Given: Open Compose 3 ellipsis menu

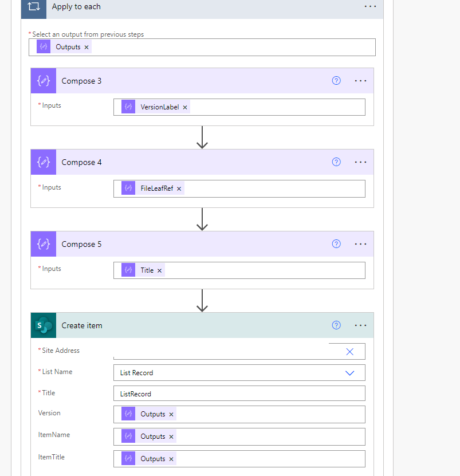Looking at the screenshot, I should point(360,81).
